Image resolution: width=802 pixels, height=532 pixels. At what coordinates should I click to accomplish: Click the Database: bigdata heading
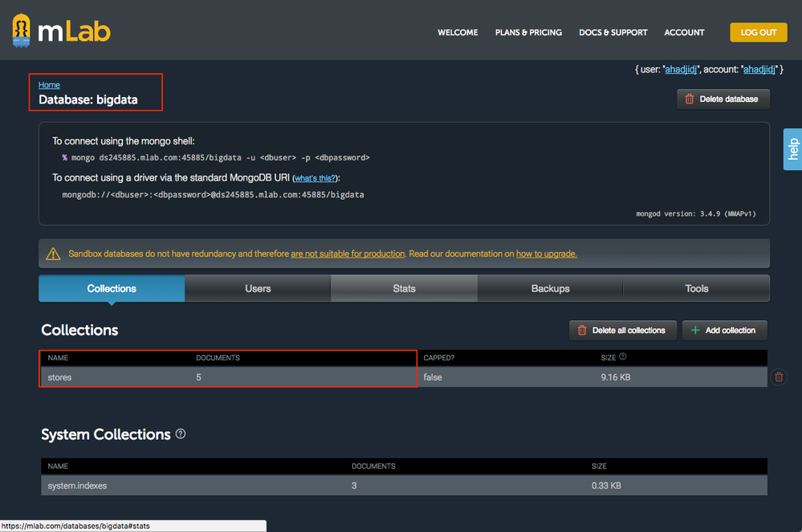[88, 99]
